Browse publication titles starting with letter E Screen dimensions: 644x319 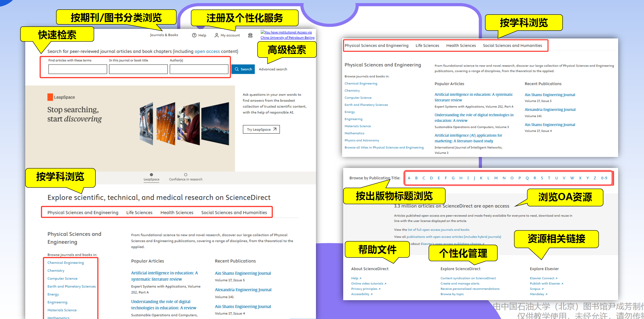439,178
